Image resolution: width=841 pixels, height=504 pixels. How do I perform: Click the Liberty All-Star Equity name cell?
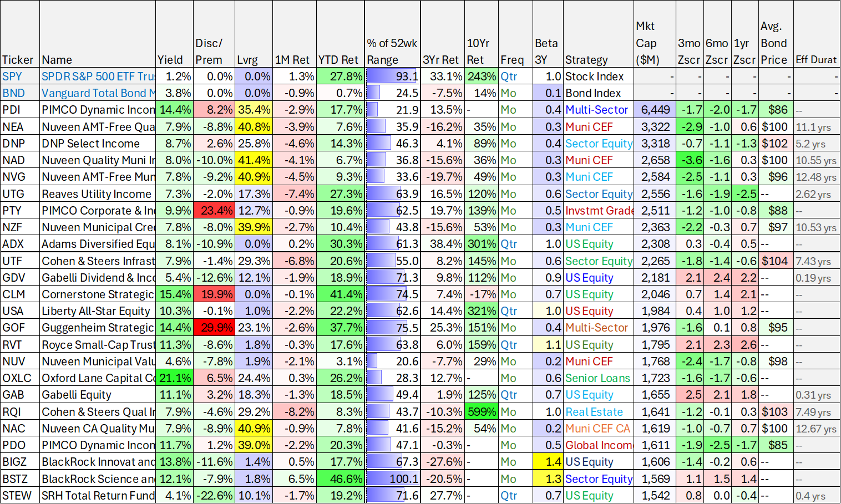coord(98,311)
